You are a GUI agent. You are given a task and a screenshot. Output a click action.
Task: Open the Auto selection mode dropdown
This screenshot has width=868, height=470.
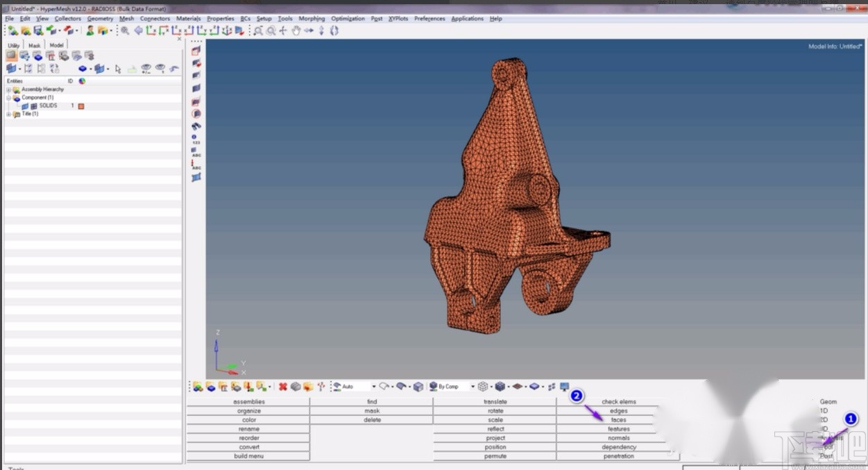point(374,387)
